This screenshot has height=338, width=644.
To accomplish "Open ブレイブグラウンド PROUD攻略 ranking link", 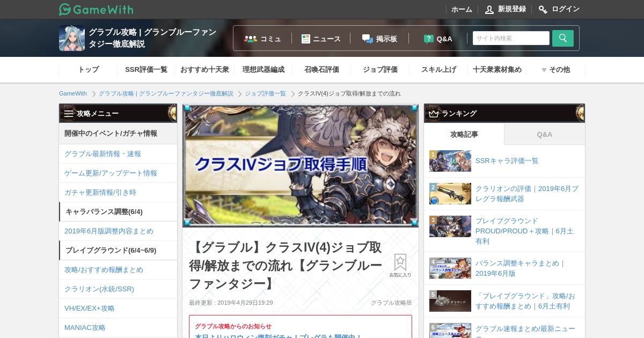I will (x=525, y=231).
